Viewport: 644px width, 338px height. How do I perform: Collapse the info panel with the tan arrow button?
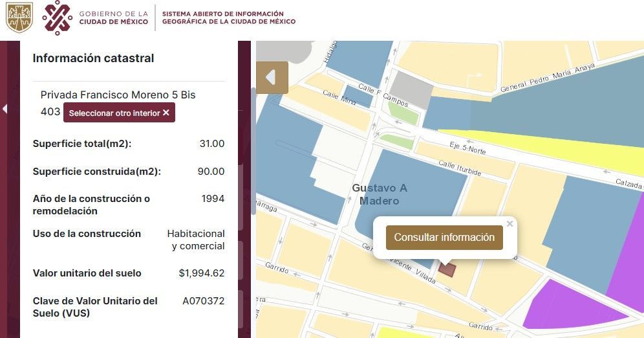tap(272, 78)
